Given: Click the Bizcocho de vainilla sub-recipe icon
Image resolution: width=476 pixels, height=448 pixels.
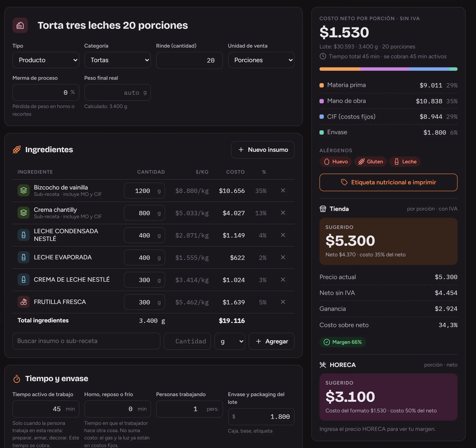Looking at the screenshot, I should click(x=23, y=191).
